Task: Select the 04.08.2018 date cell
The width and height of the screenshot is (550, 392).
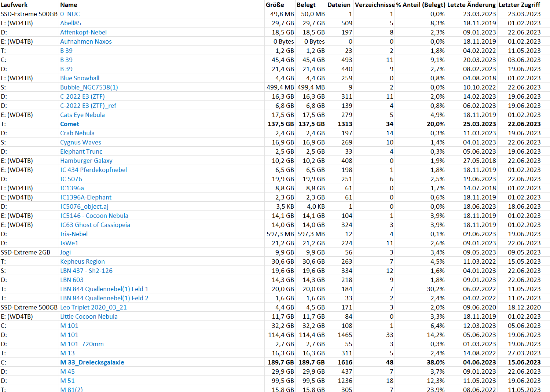Action: click(x=480, y=78)
